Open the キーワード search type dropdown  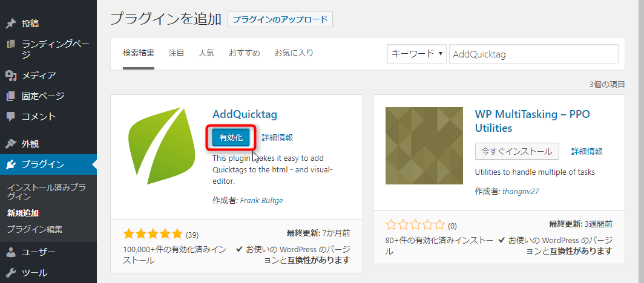417,54
